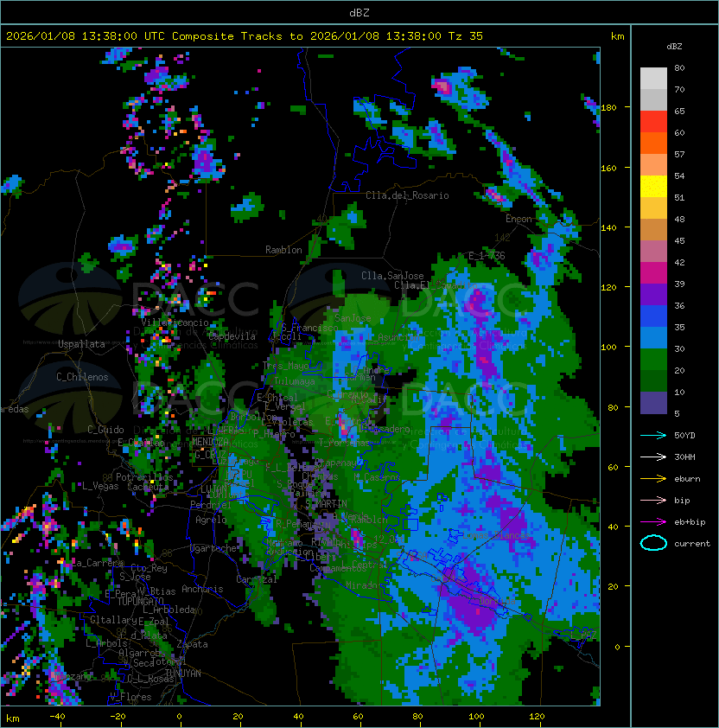Click the 'eb+bip' legend label
The image size is (719, 728).
click(x=690, y=522)
